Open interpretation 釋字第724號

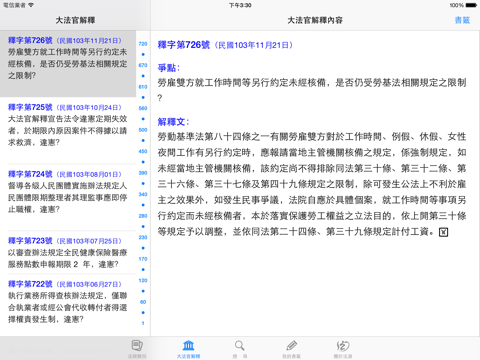pos(68,197)
